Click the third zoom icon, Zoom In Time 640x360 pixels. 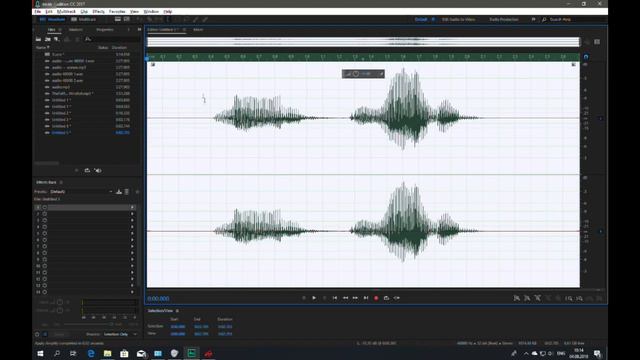click(538, 298)
